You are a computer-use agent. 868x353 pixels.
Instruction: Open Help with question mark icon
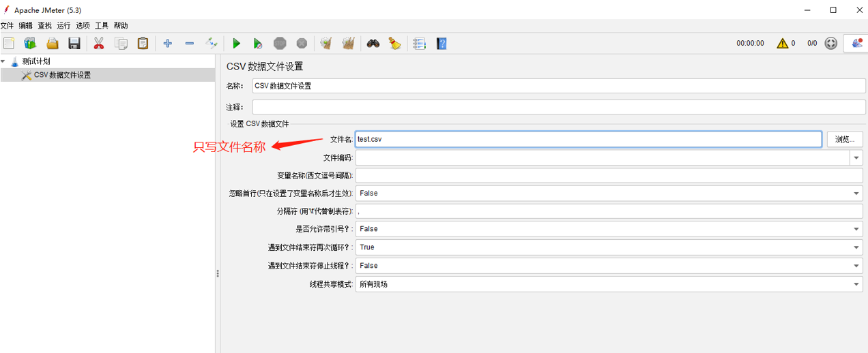(x=442, y=43)
